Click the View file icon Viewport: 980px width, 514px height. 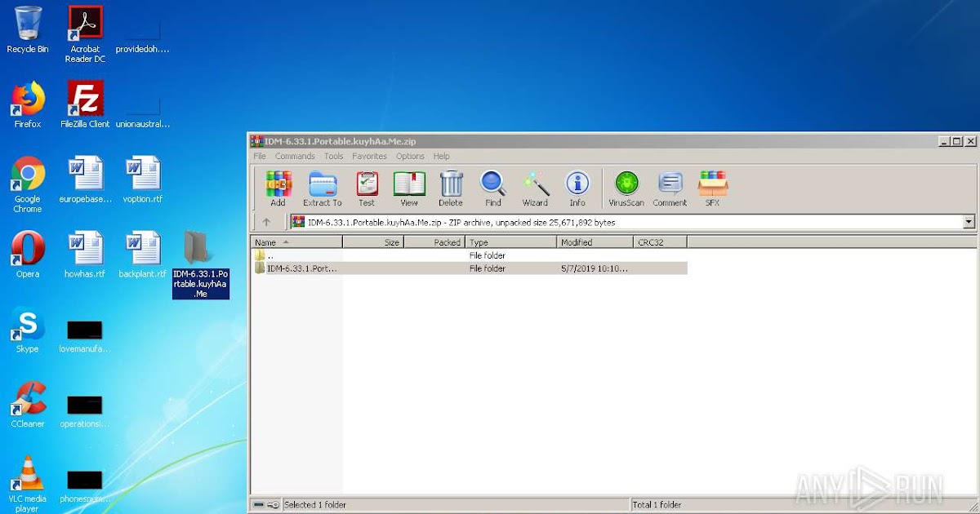(409, 188)
